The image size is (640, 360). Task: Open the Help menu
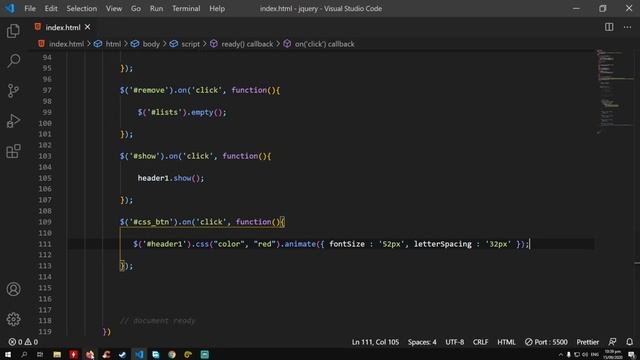click(x=217, y=8)
